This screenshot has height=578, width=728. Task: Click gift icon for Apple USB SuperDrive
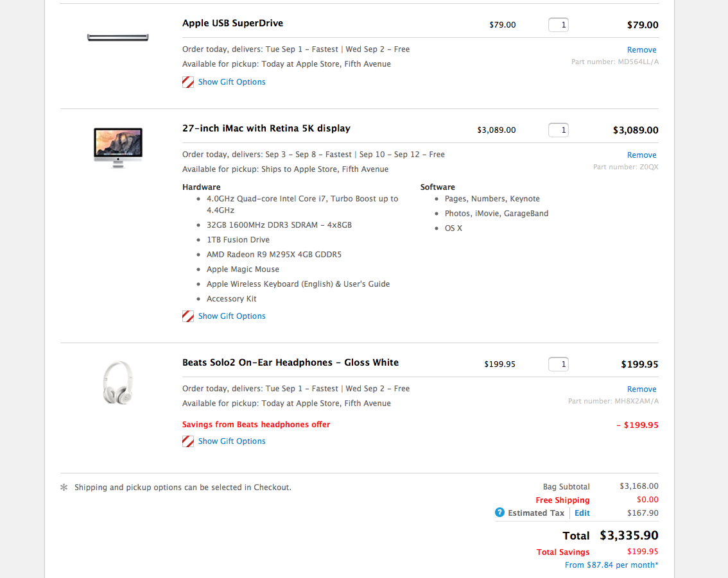pyautogui.click(x=188, y=82)
